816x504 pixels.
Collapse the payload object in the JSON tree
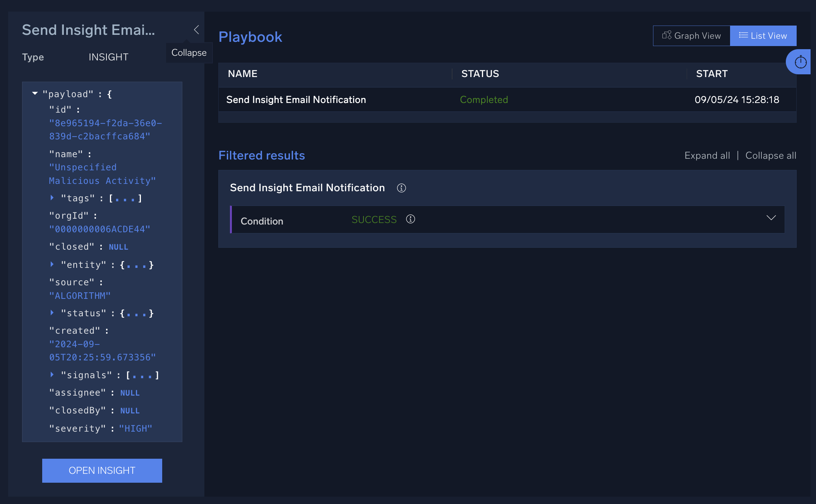click(x=34, y=93)
